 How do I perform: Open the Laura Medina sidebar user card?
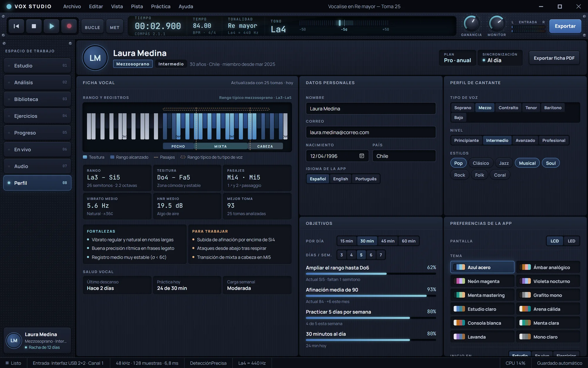click(x=37, y=341)
